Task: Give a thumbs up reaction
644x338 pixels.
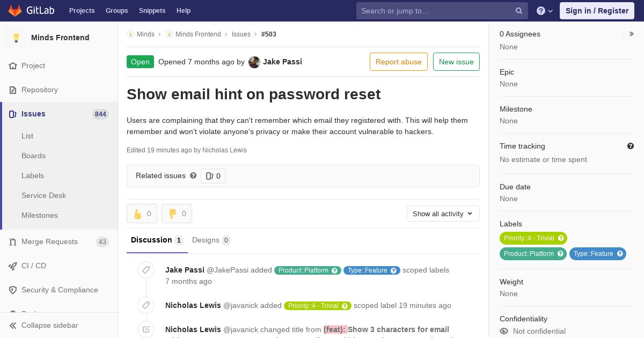Action: (142, 214)
